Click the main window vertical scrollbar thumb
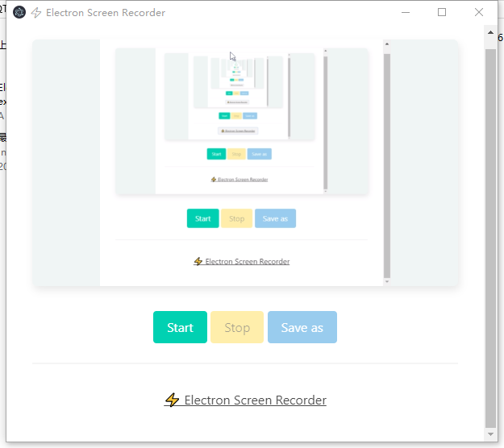 click(x=490, y=239)
